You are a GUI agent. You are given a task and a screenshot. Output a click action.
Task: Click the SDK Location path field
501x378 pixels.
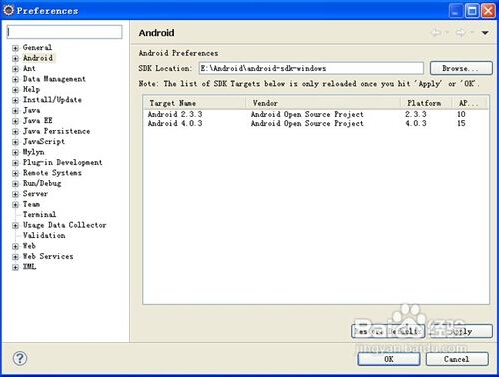click(311, 68)
